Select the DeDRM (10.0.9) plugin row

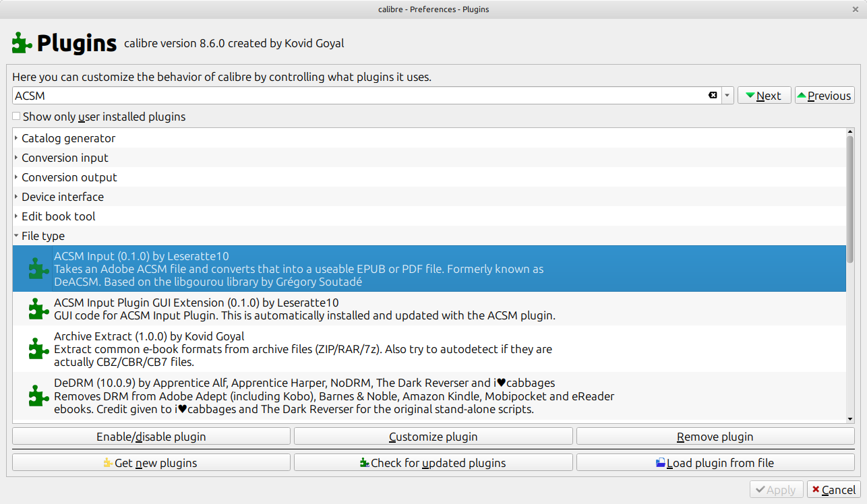click(x=429, y=396)
